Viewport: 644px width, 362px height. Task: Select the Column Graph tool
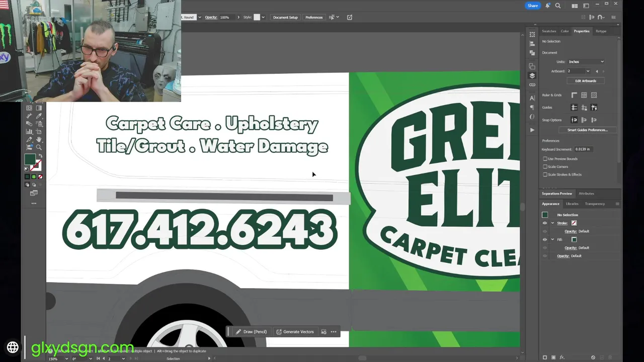tap(29, 131)
